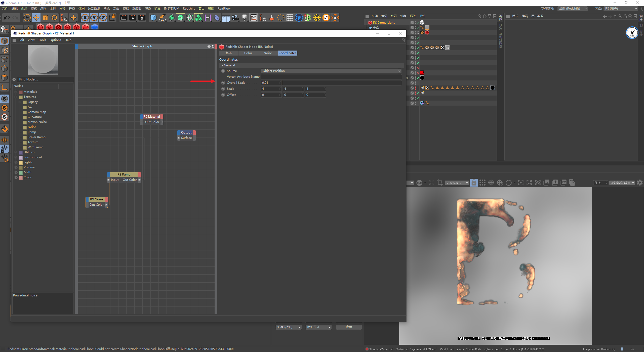Open the Original Size dropdown
644x352 pixels.
point(622,183)
